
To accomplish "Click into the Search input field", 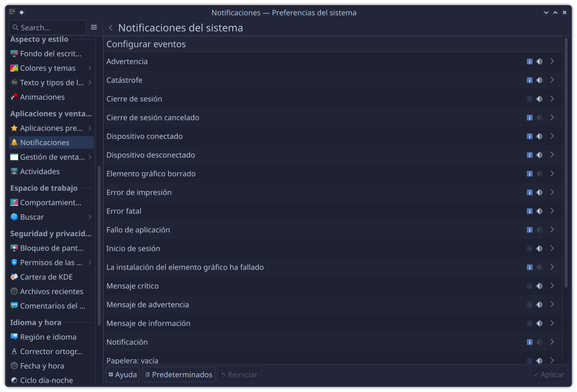I will pos(51,27).
